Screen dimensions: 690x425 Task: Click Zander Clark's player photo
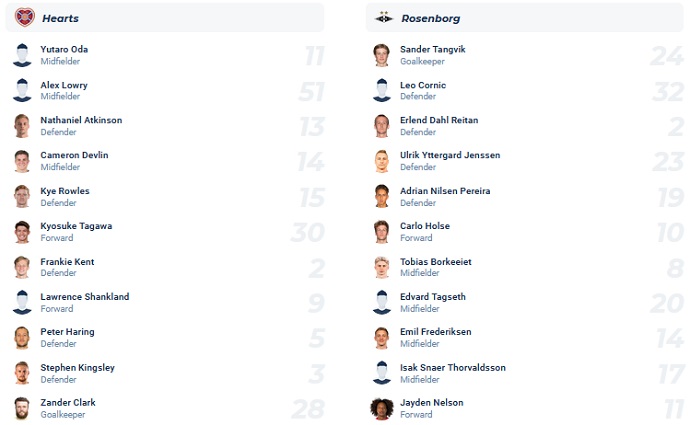(22, 408)
